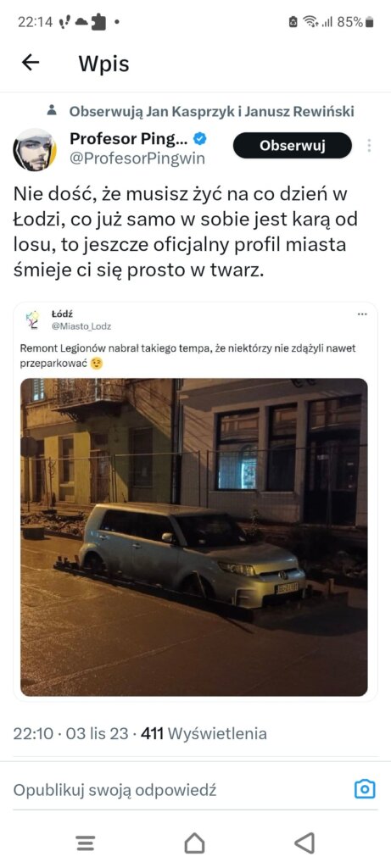The image size is (391, 868).
Task: Tap the Android home button
Action: click(194, 843)
